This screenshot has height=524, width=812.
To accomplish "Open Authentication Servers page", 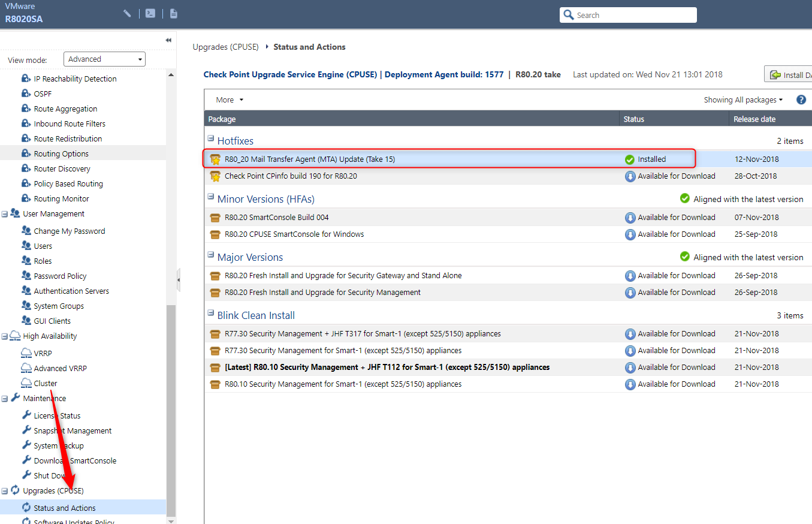I will (71, 291).
